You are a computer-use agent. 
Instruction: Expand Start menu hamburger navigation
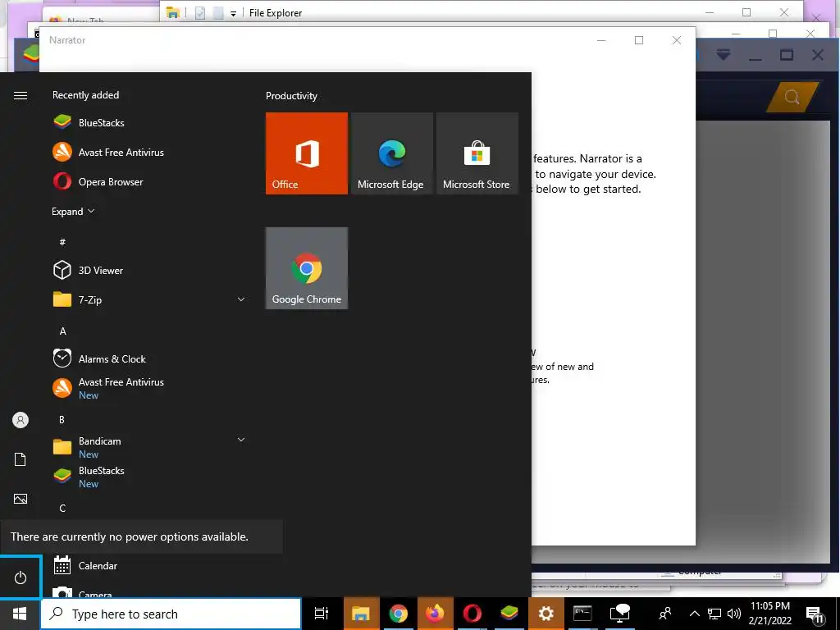pos(21,95)
